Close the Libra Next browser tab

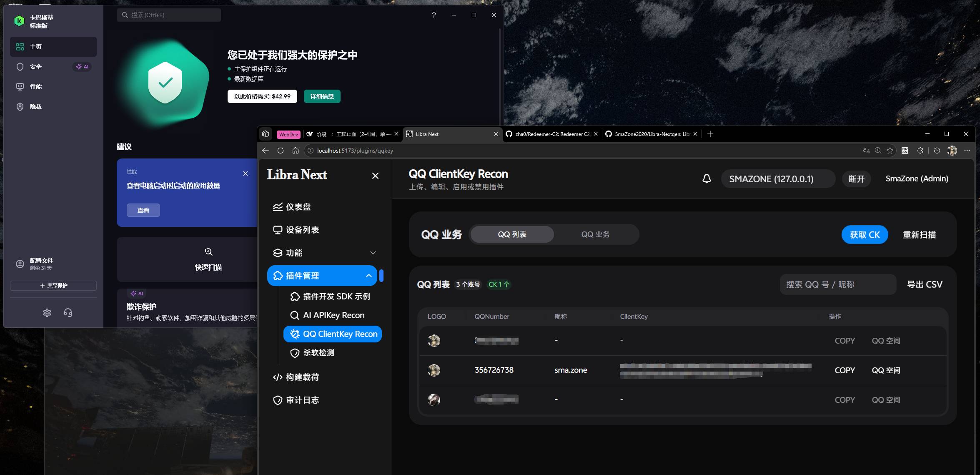coord(496,134)
